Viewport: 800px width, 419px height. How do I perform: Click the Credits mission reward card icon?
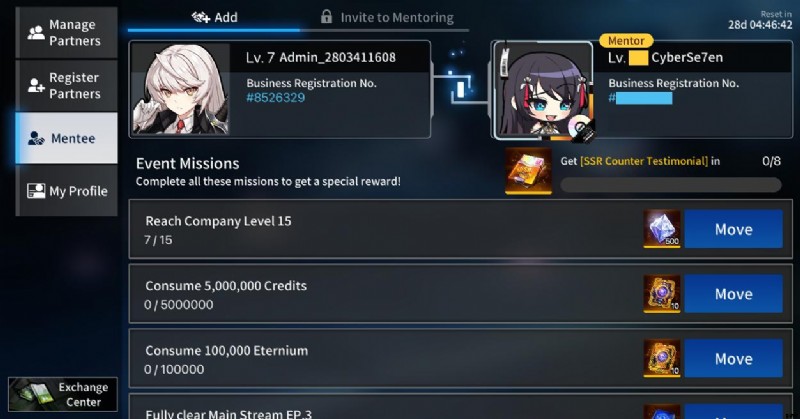662,293
